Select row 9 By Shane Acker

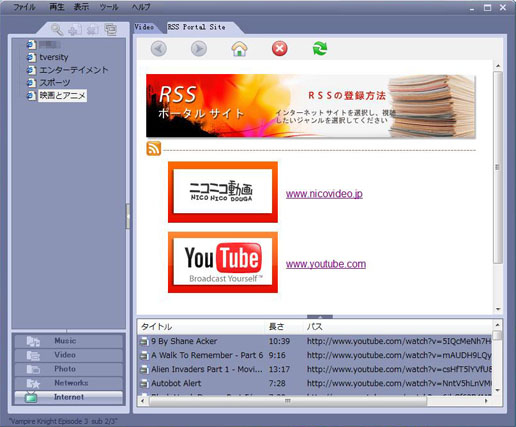(x=315, y=342)
